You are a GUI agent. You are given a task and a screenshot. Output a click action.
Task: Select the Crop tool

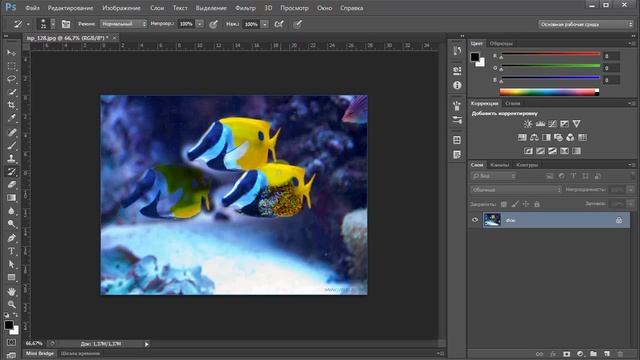(11, 105)
